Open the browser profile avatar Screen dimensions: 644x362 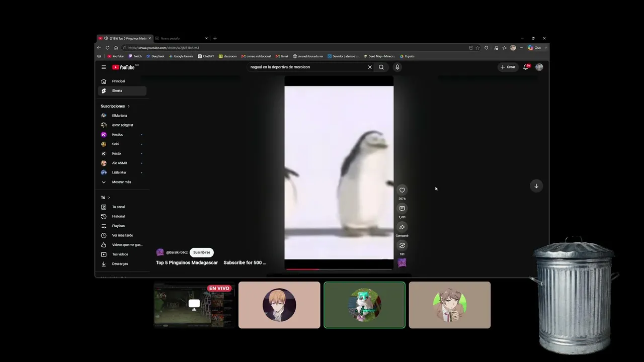(x=513, y=48)
